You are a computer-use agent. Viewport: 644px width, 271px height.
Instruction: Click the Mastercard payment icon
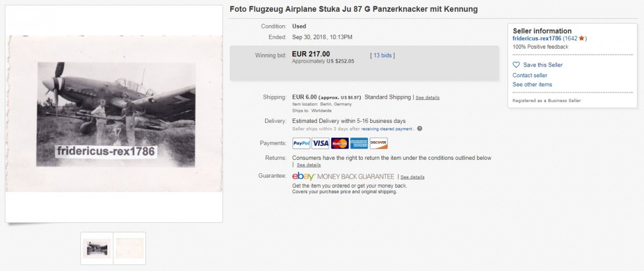point(339,143)
